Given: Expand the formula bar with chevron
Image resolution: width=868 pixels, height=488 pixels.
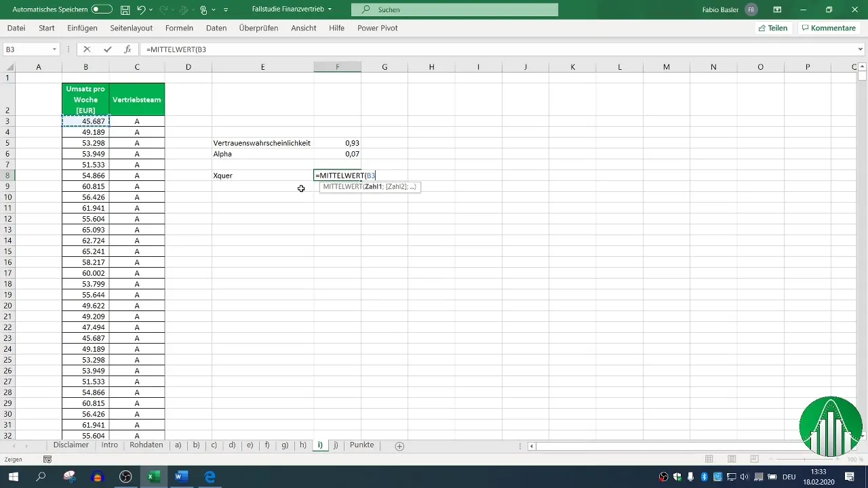Looking at the screenshot, I should (861, 49).
